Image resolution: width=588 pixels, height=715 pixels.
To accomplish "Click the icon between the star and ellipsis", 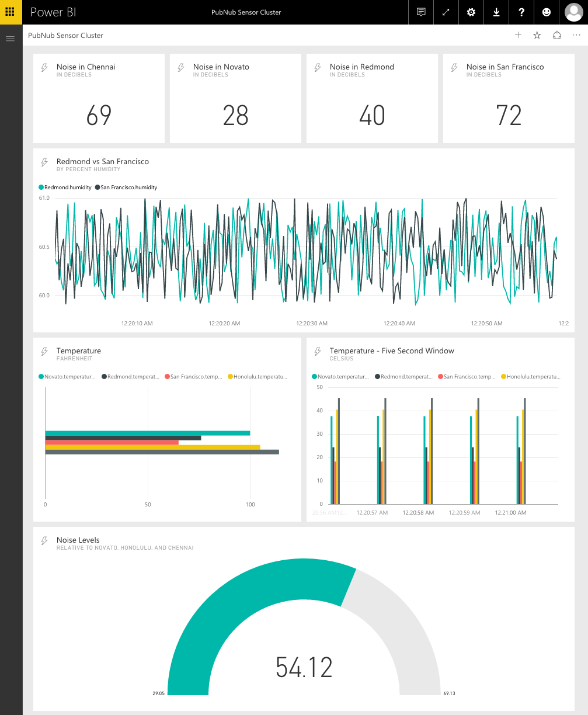I will pos(557,36).
